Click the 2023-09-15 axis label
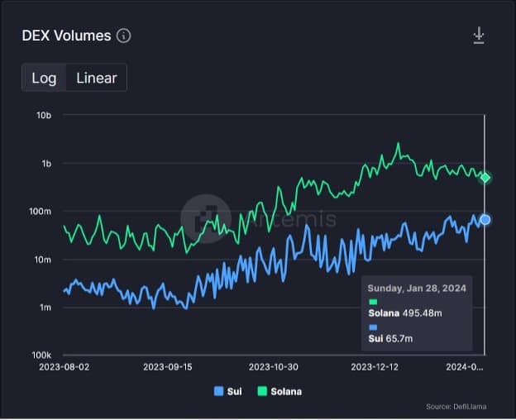The height and width of the screenshot is (420, 516). coord(168,367)
